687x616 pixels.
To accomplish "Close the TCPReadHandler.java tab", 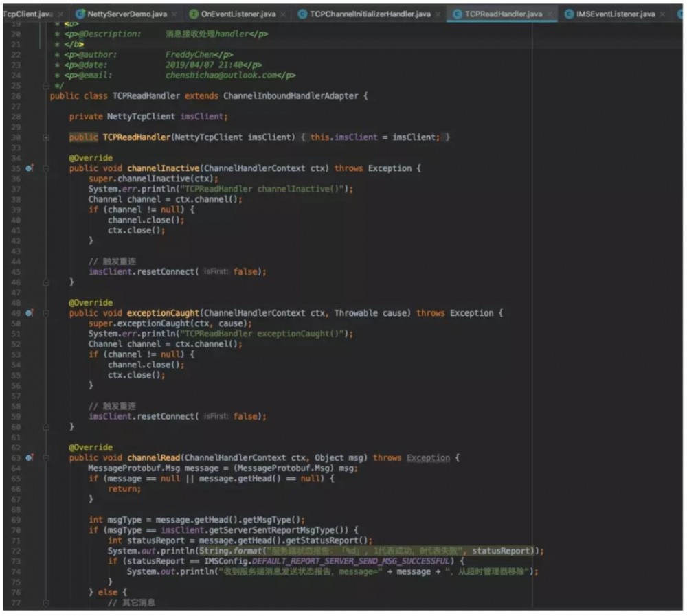I will pos(550,14).
